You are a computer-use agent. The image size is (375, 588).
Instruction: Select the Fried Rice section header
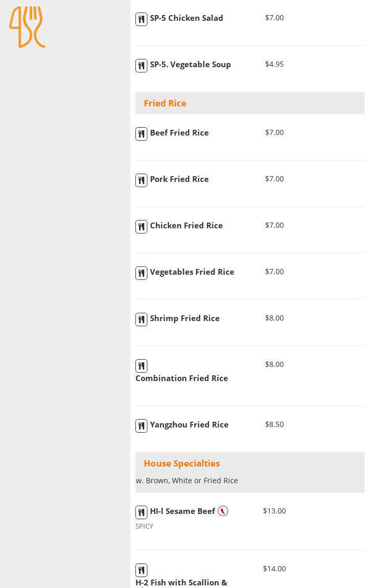point(165,103)
